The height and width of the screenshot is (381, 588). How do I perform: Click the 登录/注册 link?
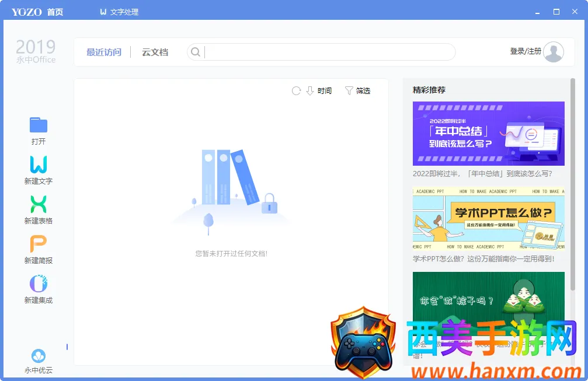(526, 51)
